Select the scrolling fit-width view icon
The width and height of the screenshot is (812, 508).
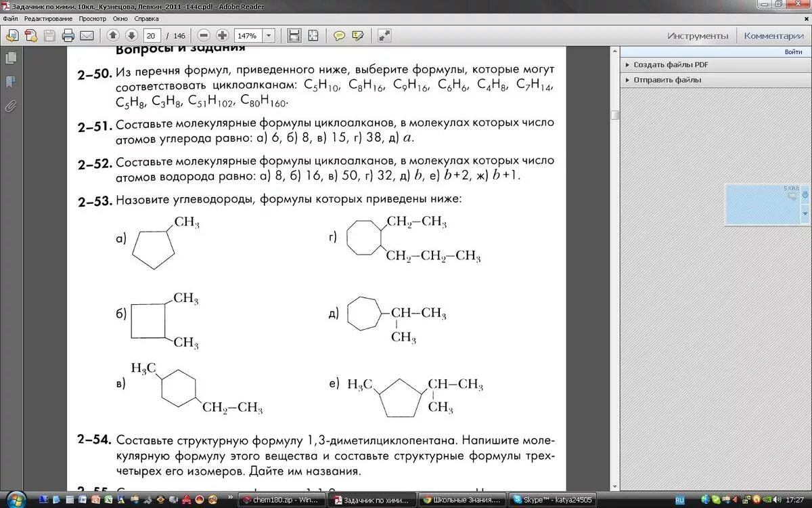294,35
